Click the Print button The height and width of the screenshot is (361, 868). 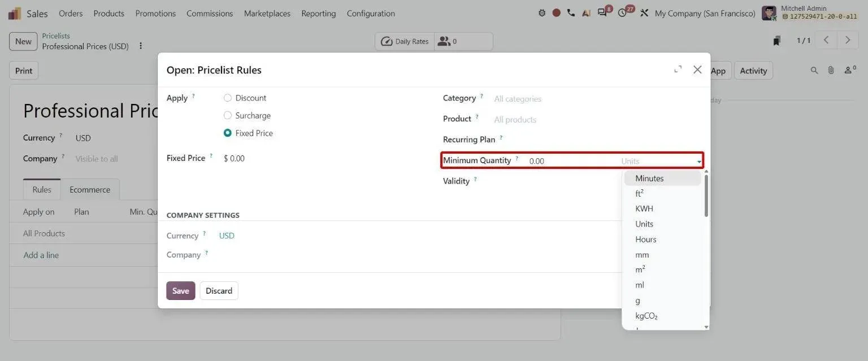(24, 71)
